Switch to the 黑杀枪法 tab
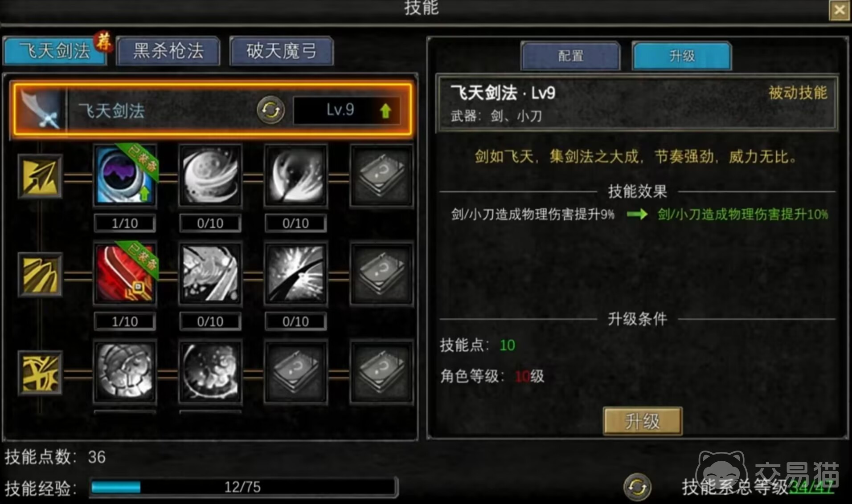The image size is (852, 504). (x=168, y=51)
